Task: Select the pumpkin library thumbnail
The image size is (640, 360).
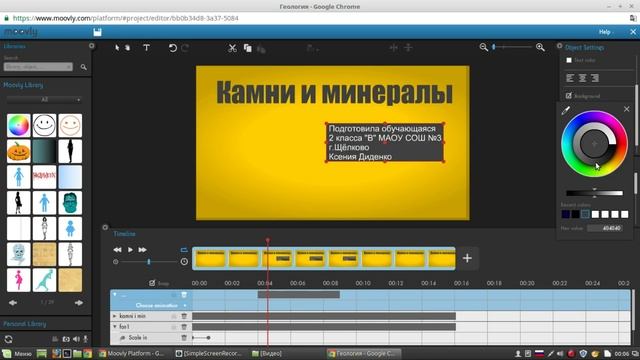Action: [x=18, y=151]
